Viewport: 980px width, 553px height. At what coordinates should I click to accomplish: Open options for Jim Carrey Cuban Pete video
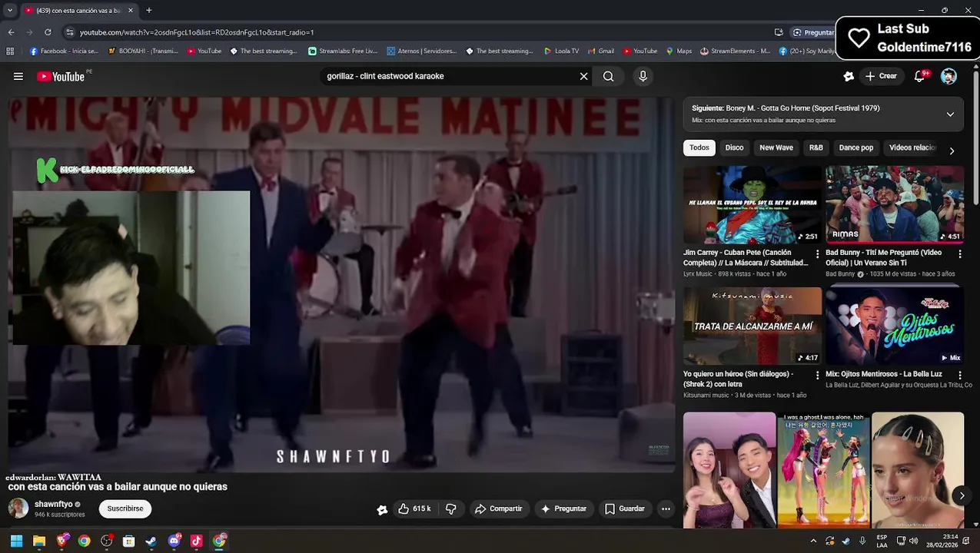(x=817, y=253)
